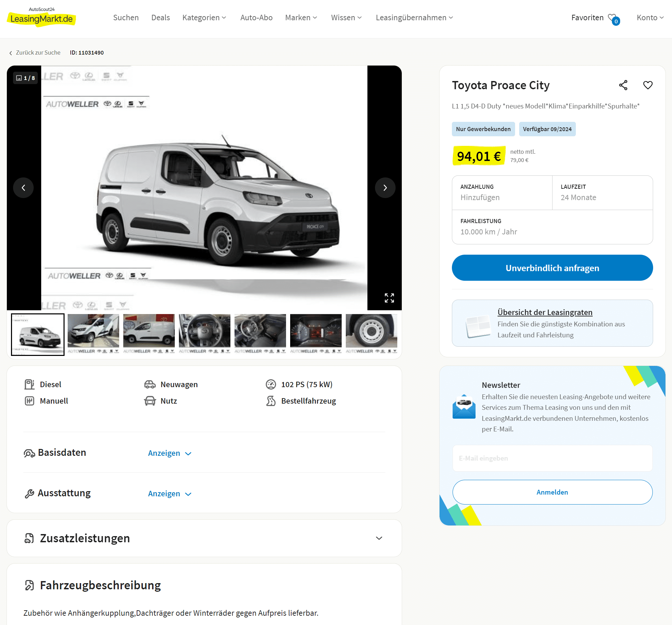Viewport: 672px width, 625px height.
Task: Select the steering wheel thumbnail
Action: coord(205,334)
